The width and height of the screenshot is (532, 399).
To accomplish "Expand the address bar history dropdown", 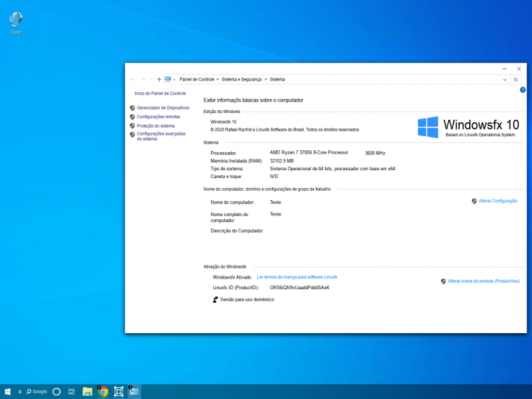I will click(x=505, y=79).
